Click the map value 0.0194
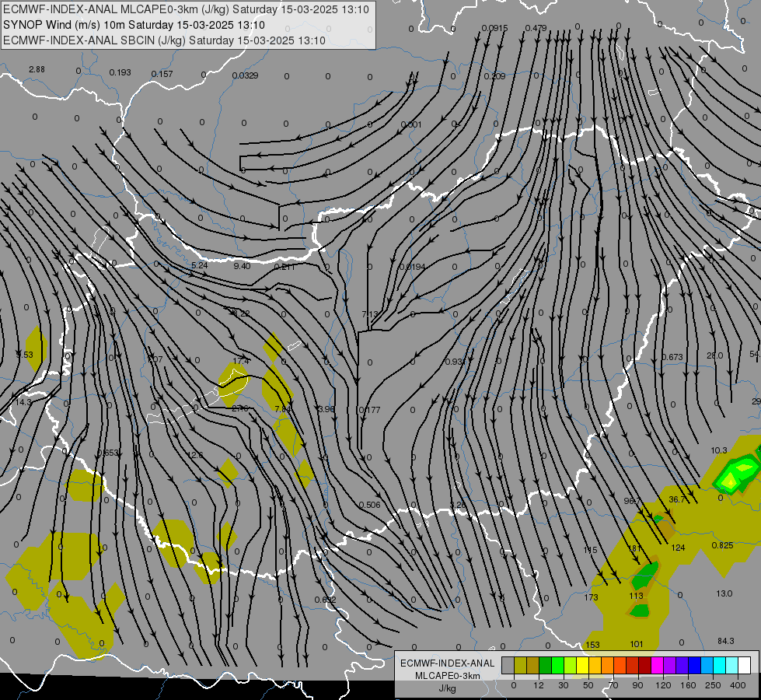 413,267
